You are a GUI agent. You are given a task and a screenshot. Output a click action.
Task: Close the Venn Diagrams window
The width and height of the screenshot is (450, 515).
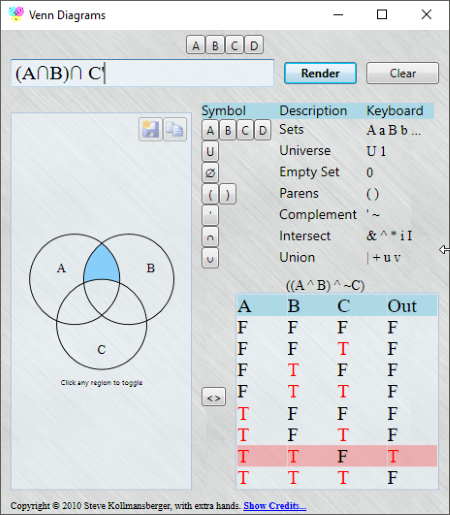pyautogui.click(x=426, y=14)
